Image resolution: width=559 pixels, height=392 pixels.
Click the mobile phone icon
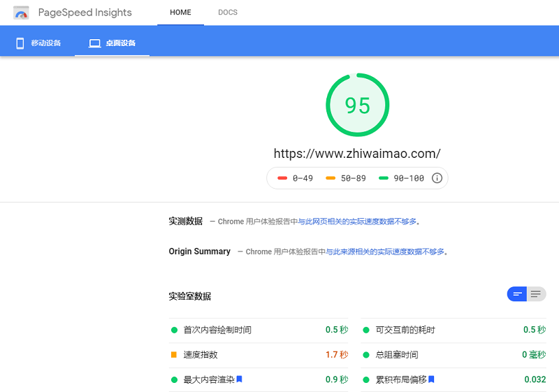(20, 43)
